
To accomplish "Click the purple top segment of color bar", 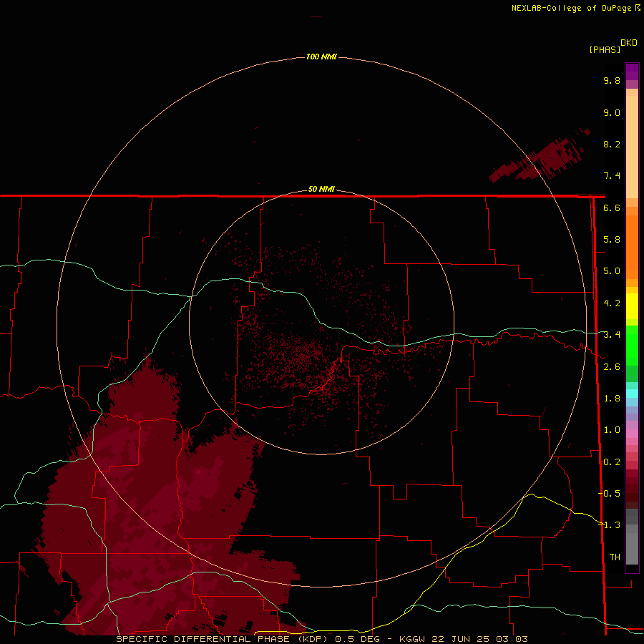I will pos(632,72).
